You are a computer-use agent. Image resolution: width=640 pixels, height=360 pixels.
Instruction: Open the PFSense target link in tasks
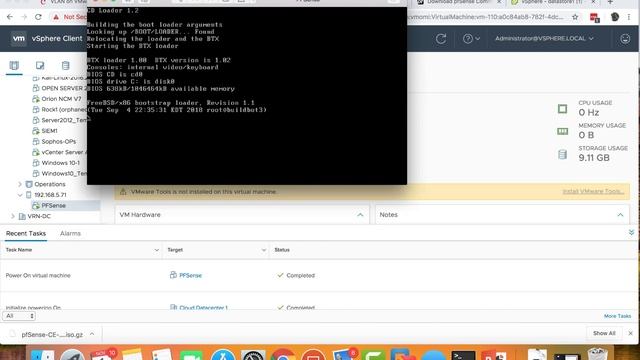tap(190, 276)
